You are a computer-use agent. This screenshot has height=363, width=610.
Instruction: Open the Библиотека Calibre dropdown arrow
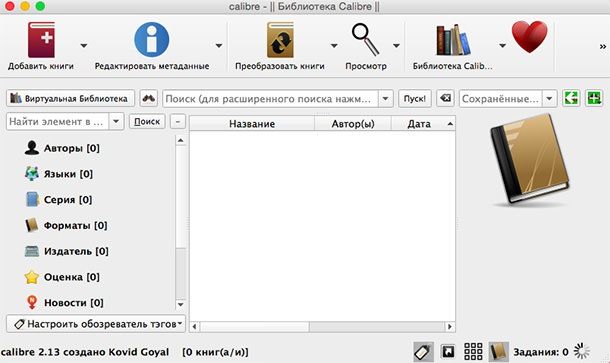coord(503,46)
